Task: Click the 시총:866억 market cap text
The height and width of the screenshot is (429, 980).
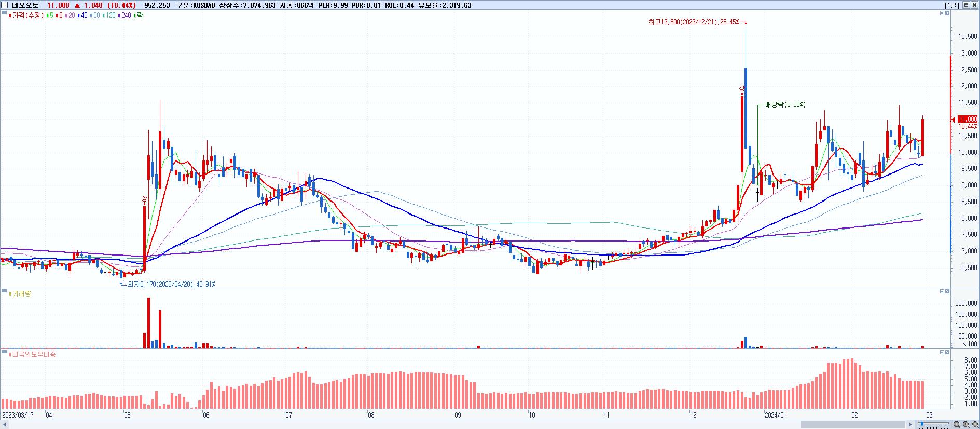Action: coord(298,5)
